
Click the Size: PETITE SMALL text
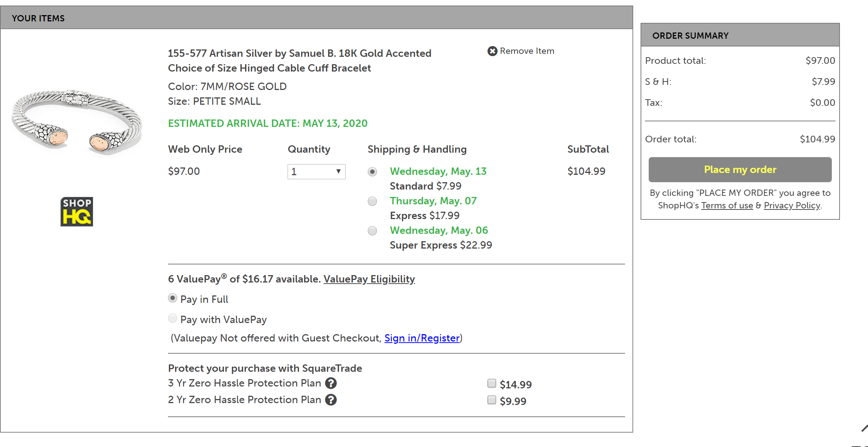point(215,101)
